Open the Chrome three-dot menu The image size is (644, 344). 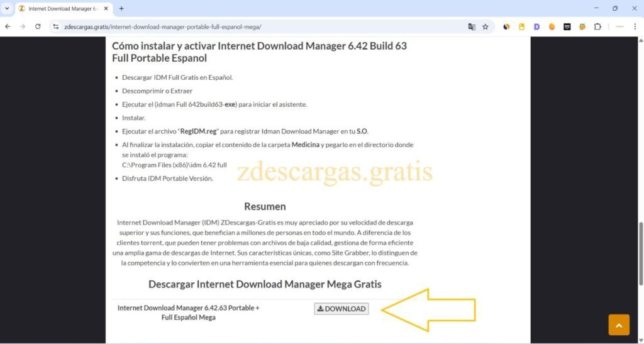point(635,26)
